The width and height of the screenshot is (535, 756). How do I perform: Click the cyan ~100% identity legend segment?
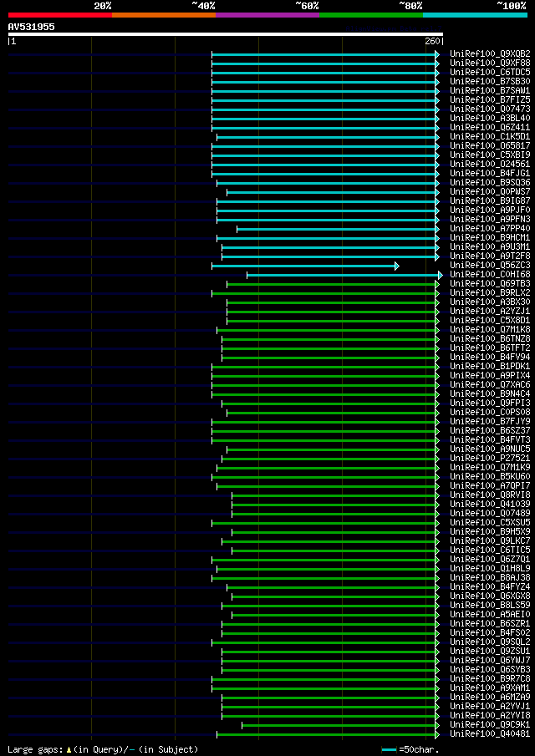tap(475, 15)
